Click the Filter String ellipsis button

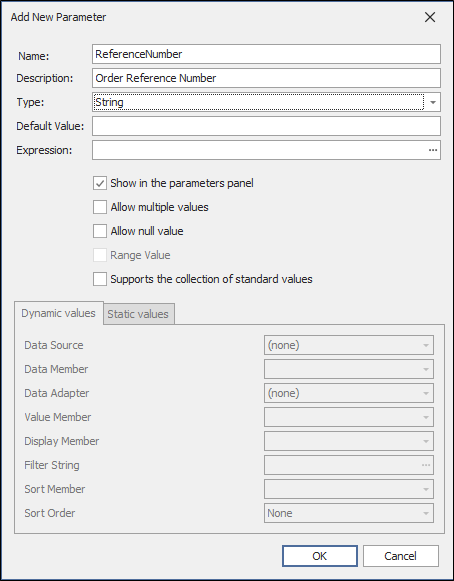coord(426,465)
